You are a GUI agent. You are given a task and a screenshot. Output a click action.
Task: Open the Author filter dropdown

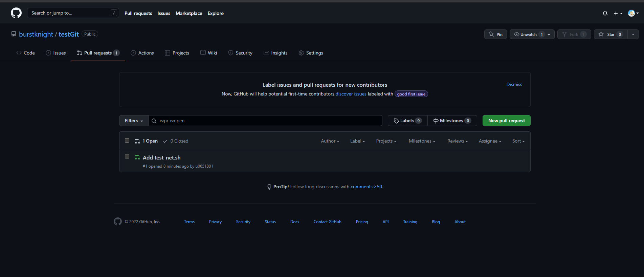(330, 141)
